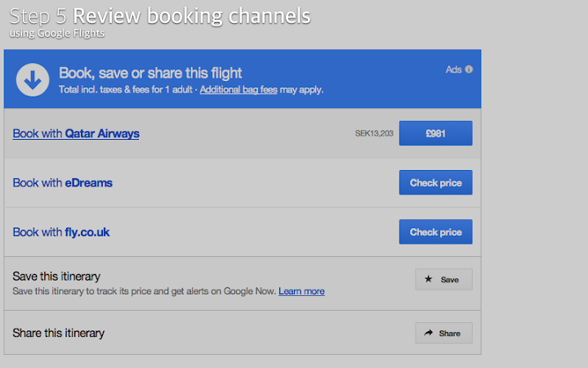Select the "Save this itinerary" heading
Screen dimensions: 588x368
point(56,276)
